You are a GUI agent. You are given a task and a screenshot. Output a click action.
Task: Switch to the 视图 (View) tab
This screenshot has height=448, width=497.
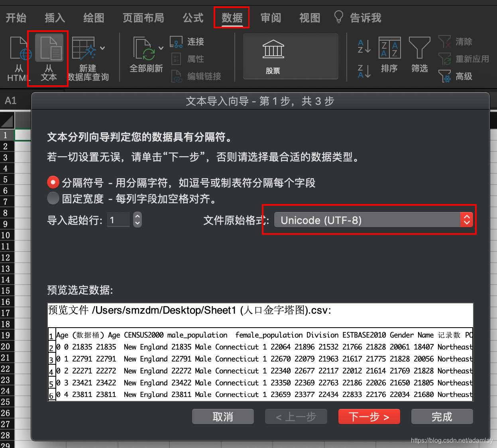click(310, 18)
